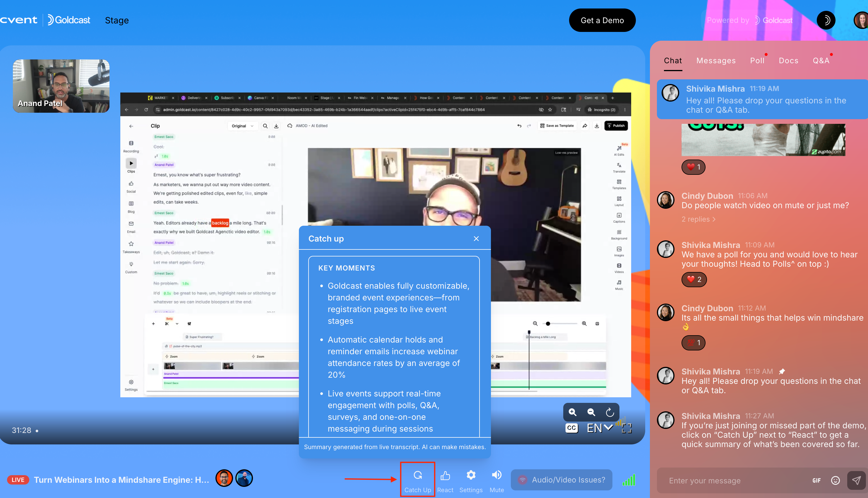
Task: Toggle the heart reaction showing 2
Action: 694,279
